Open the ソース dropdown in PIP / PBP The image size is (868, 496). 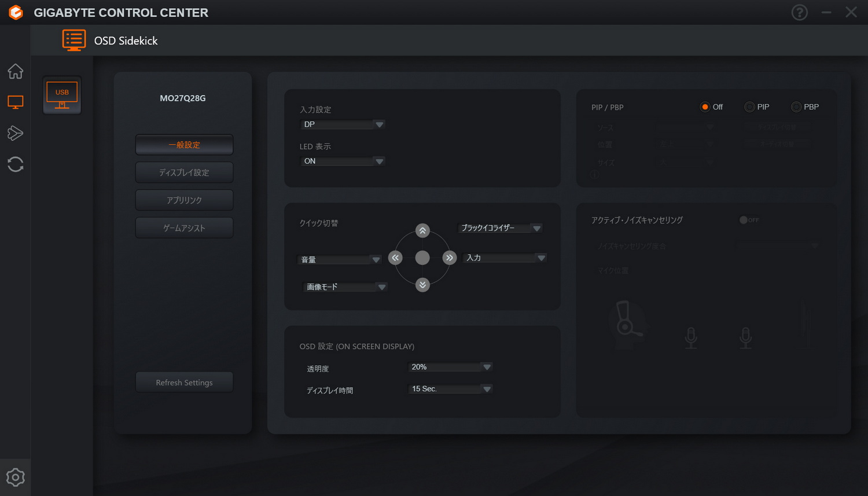point(686,127)
